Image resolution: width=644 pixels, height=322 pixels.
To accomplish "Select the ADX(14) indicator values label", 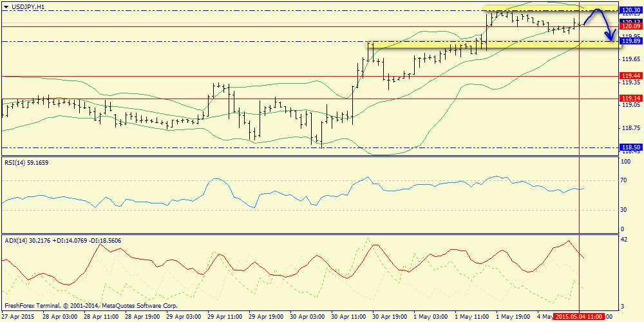I will (x=62, y=241).
